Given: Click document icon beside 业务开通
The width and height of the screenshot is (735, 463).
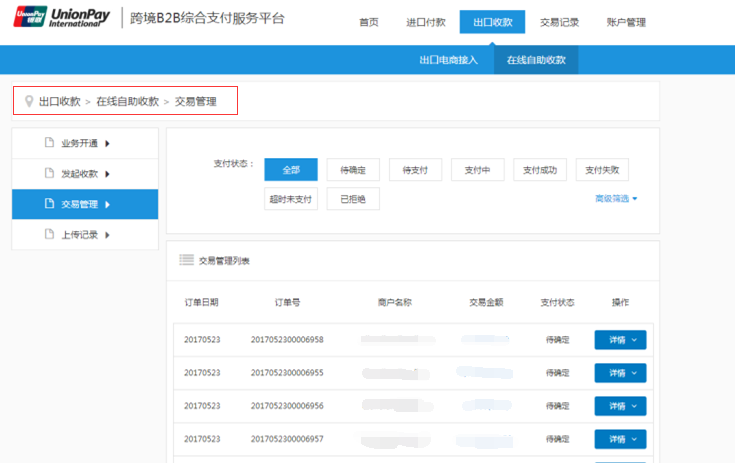Looking at the screenshot, I should [48, 143].
